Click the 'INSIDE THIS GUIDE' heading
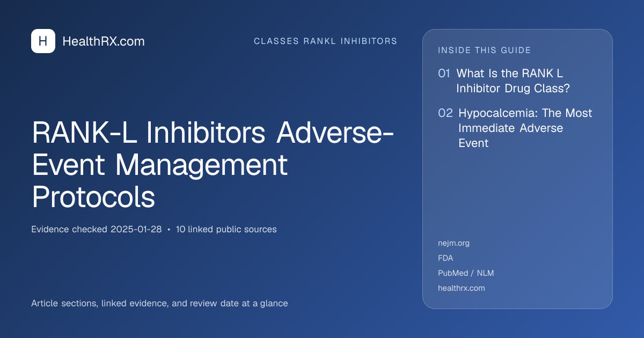644x338 pixels. tap(485, 50)
